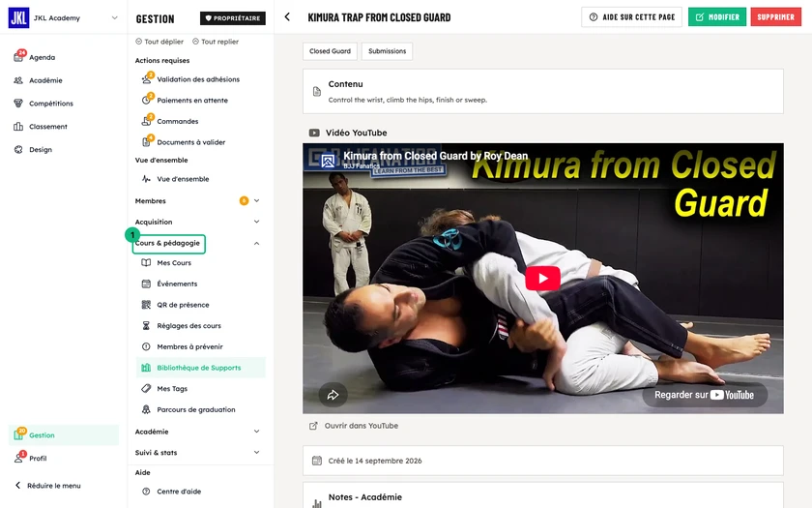Click Tout déplier to expand all
Screen dimensions: 812x508
click(x=159, y=42)
